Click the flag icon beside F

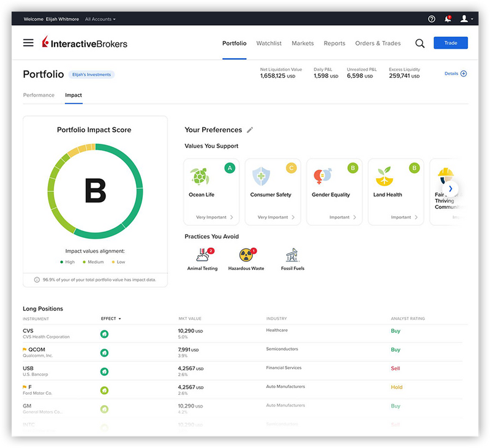(24, 387)
